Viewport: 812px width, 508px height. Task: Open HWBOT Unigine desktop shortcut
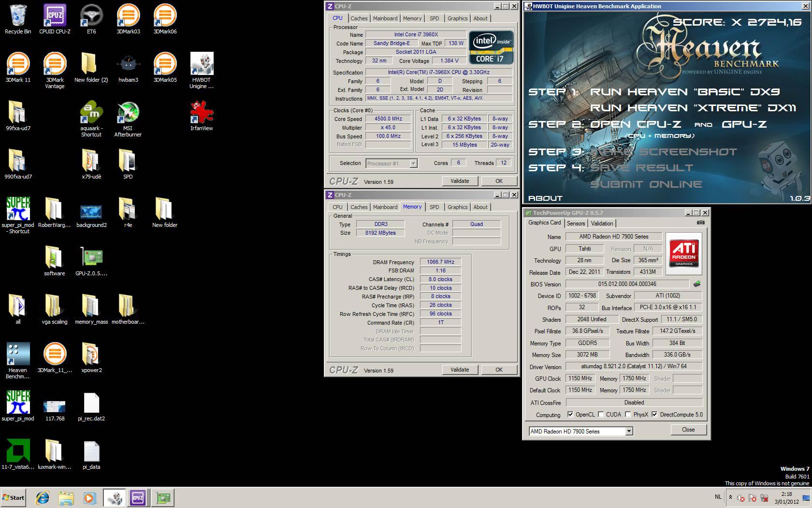(x=202, y=71)
